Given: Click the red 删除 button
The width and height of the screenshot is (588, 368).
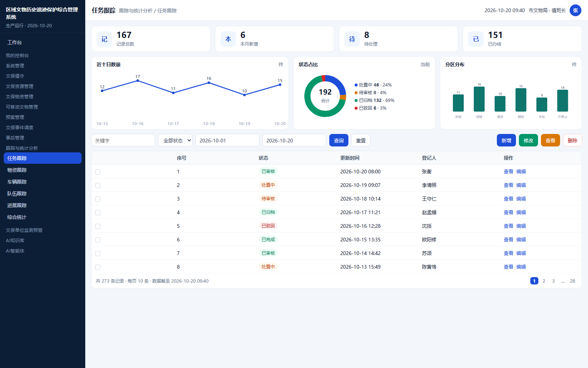Looking at the screenshot, I should click(573, 141).
